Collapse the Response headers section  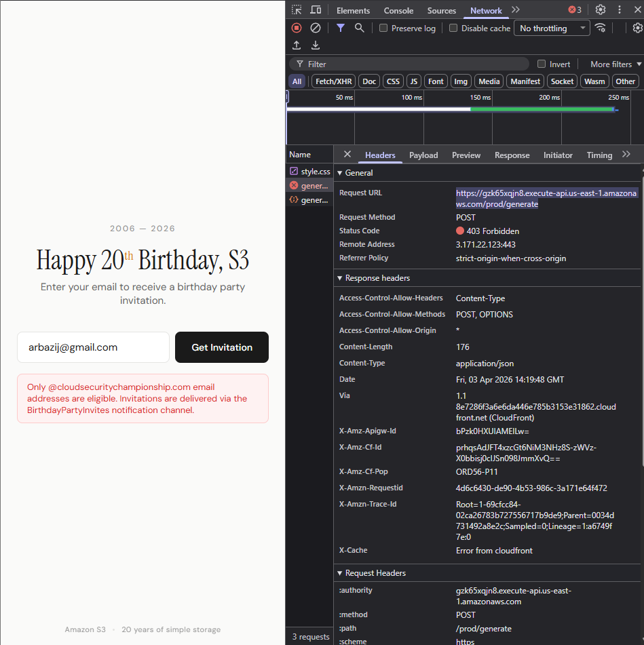340,278
